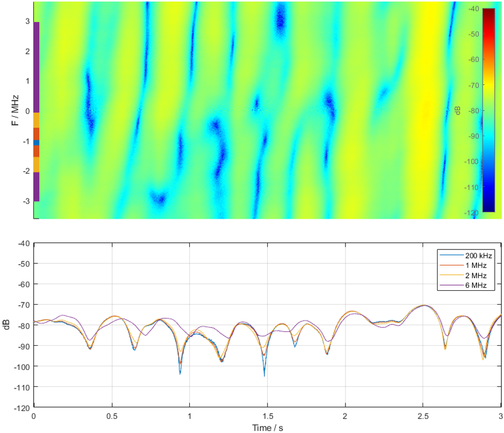Click the lower purple segment near -3 MHz

36,187
